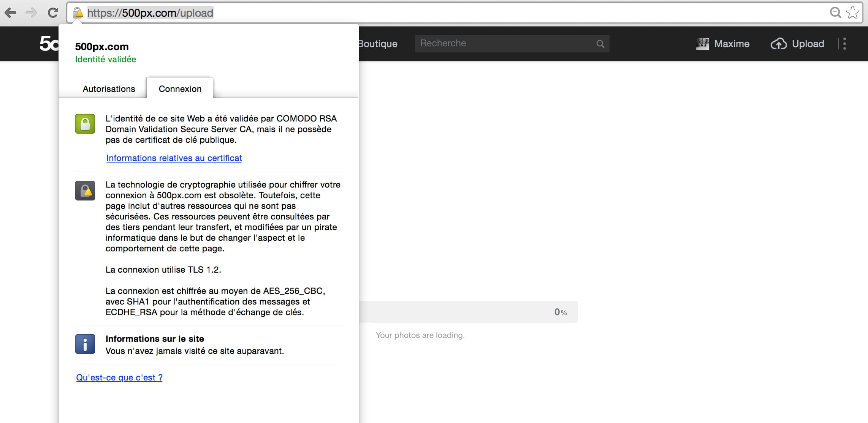The width and height of the screenshot is (868, 423).
Task: Click Maxime's profile avatar thumbnail
Action: coord(702,44)
